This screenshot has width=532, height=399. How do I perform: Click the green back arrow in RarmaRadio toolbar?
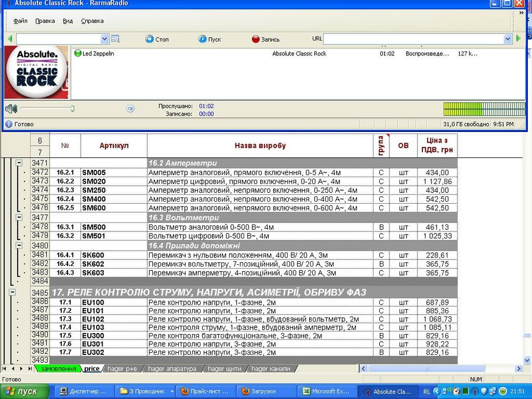coord(10,39)
